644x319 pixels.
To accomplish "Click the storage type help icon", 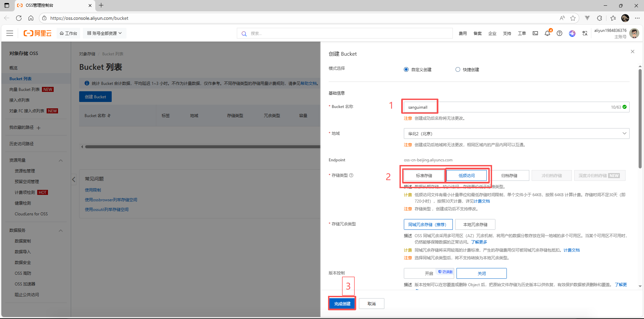I will pos(351,175).
